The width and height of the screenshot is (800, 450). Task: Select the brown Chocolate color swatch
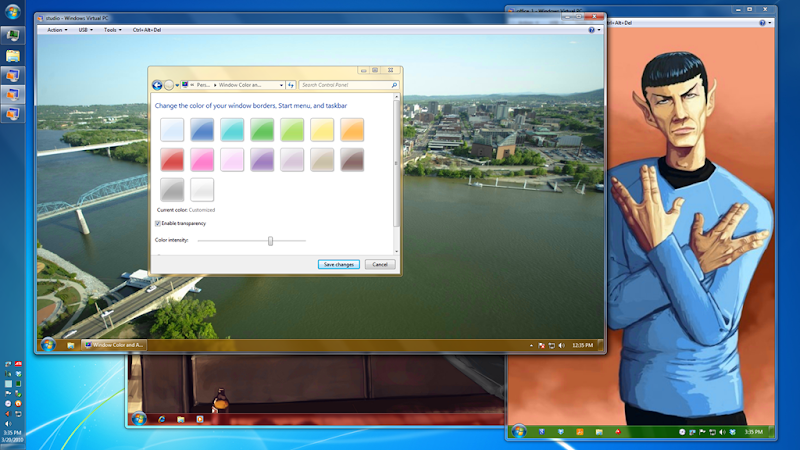[352, 160]
